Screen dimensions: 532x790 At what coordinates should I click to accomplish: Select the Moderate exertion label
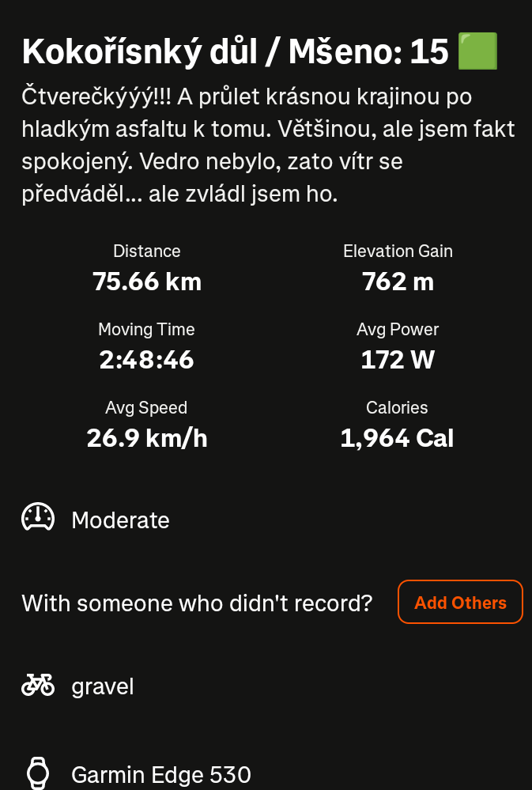pos(120,520)
